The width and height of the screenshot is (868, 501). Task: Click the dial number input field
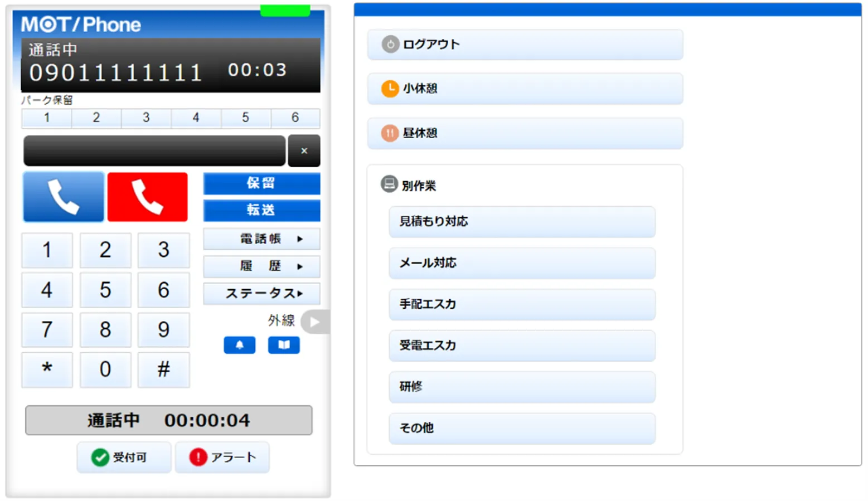pos(154,150)
